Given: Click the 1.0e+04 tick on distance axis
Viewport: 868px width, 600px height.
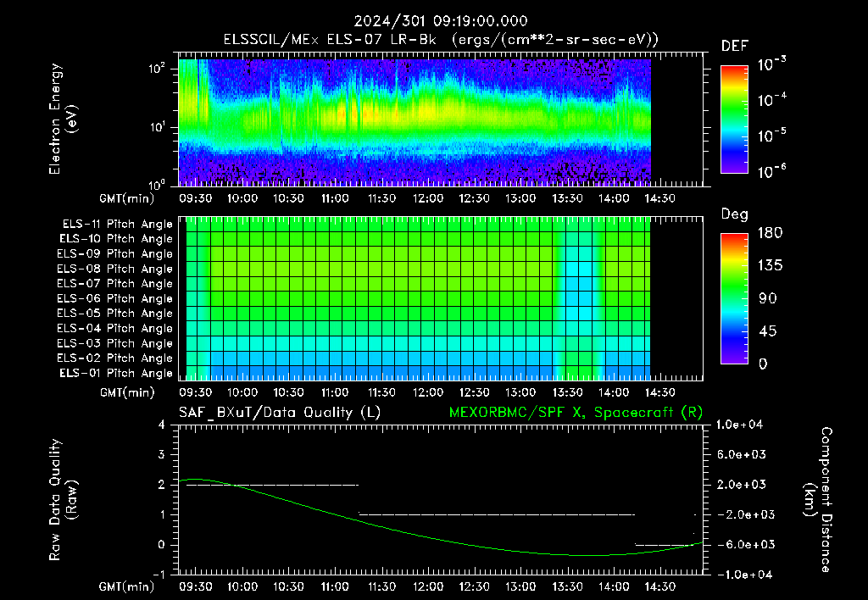Looking at the screenshot, I should [739, 425].
